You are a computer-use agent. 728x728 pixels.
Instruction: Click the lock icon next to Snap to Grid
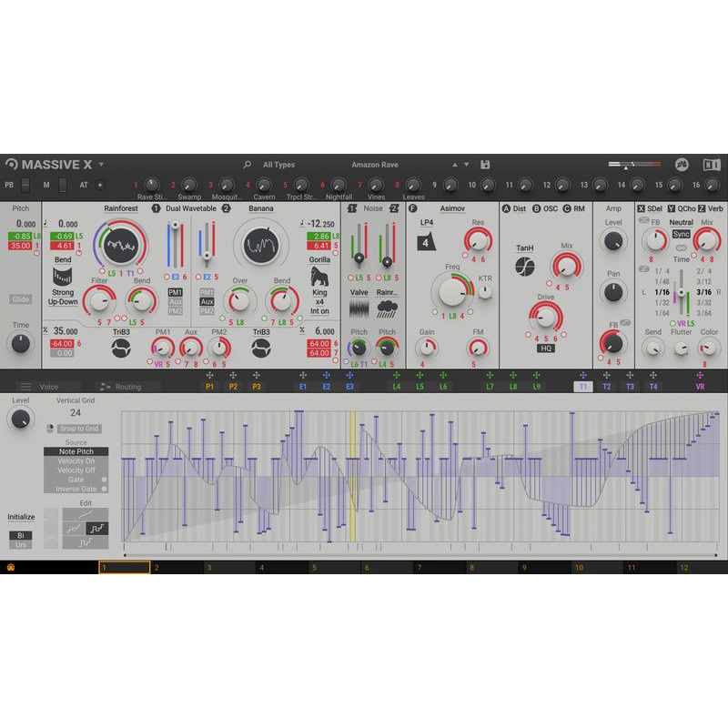[50, 428]
